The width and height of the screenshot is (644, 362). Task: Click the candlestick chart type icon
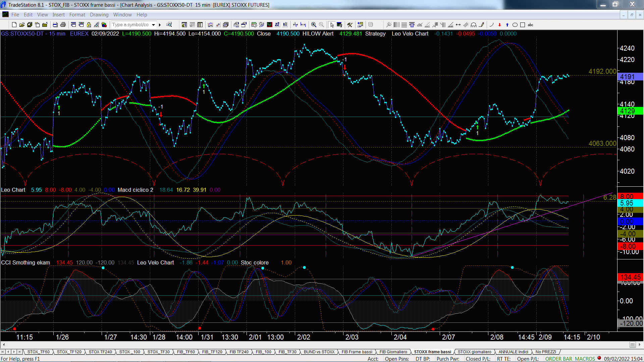285,25
